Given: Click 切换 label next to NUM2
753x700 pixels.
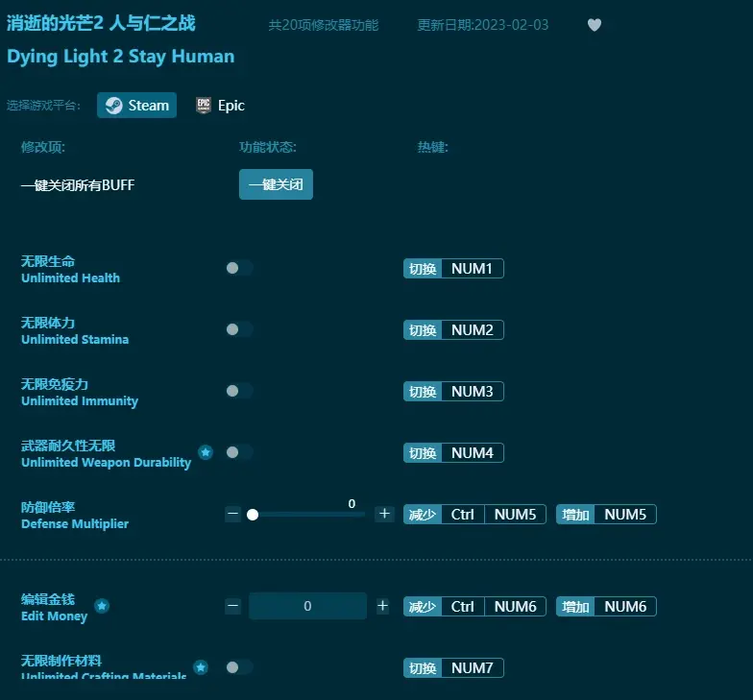Looking at the screenshot, I should coord(423,330).
